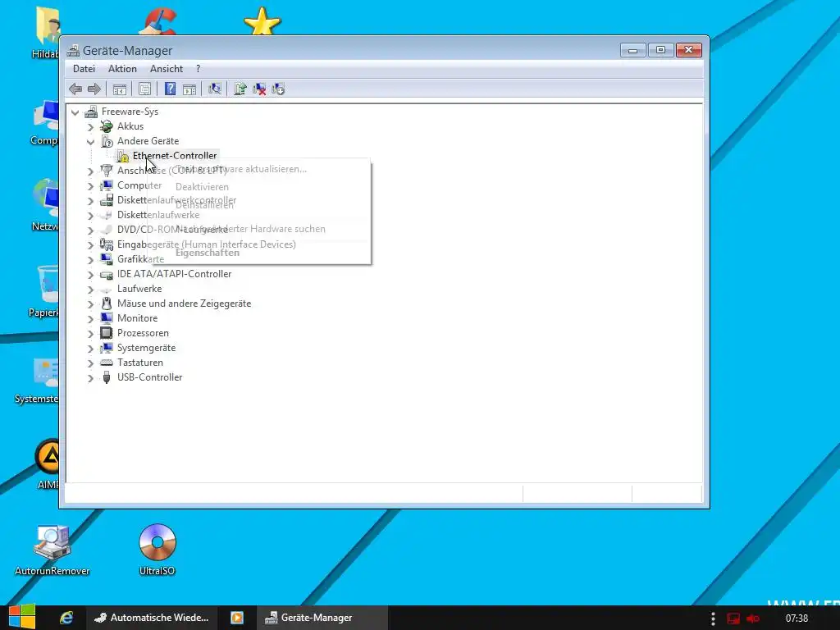The image size is (840, 630).
Task: Select the Systemgeräte tree entry
Action: 146,348
